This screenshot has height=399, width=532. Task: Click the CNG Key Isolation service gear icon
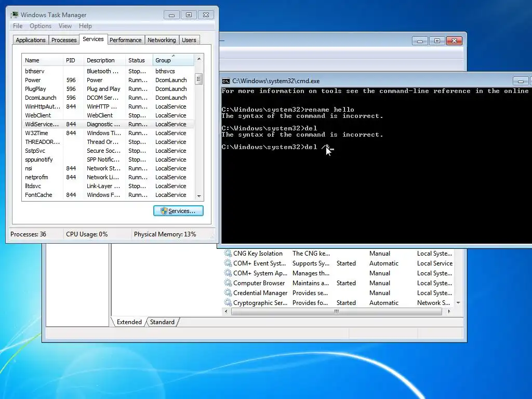coord(228,254)
